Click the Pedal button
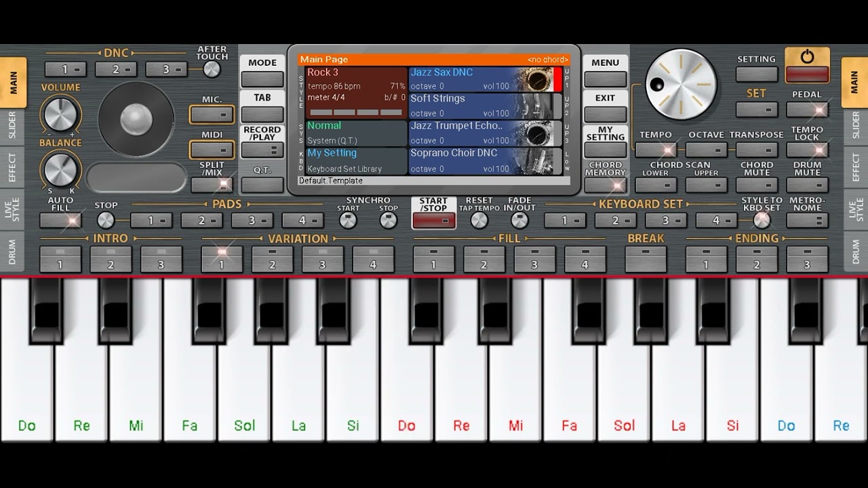This screenshot has height=488, width=868. pyautogui.click(x=807, y=109)
